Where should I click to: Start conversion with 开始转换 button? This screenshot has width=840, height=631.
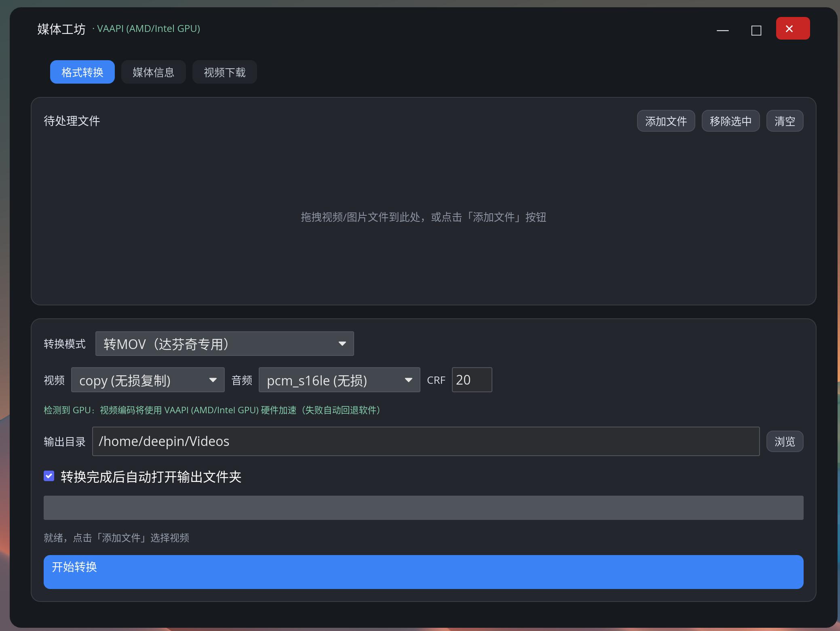(423, 572)
